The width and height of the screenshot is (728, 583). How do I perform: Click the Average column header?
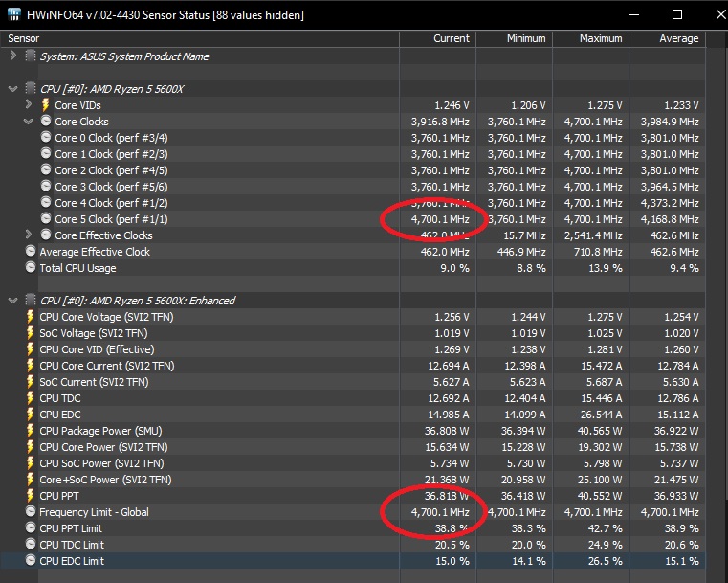(x=667, y=38)
